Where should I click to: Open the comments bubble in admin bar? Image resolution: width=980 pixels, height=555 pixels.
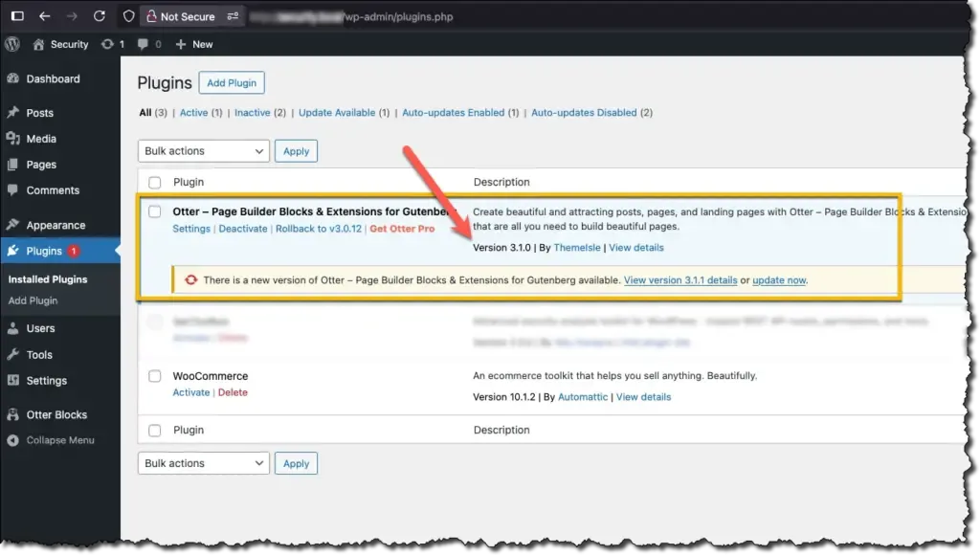coord(149,44)
